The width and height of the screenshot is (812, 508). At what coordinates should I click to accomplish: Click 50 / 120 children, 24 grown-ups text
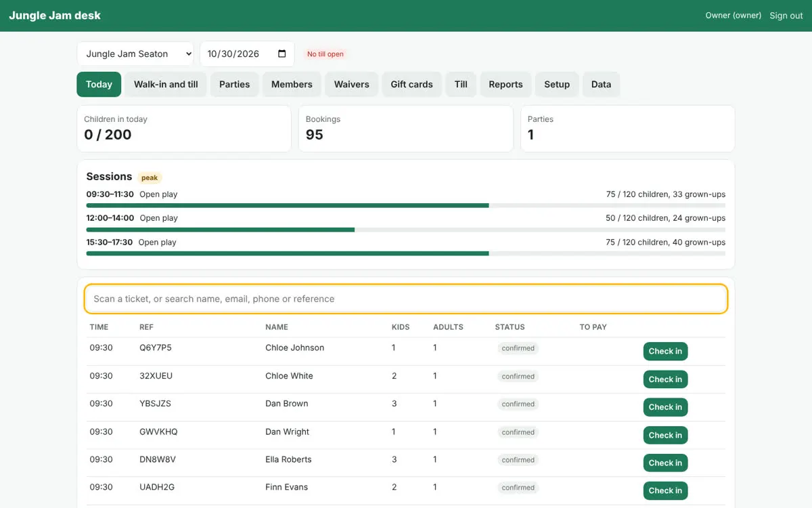click(x=666, y=218)
